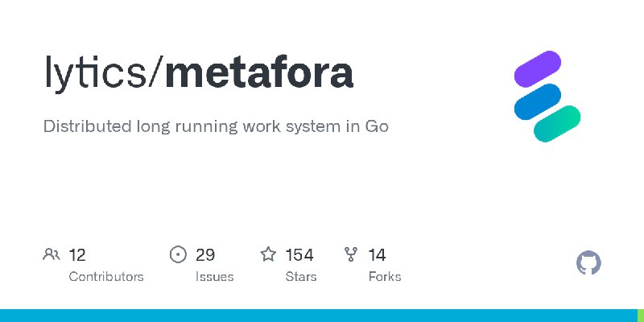Click the issues count 29

205,255
